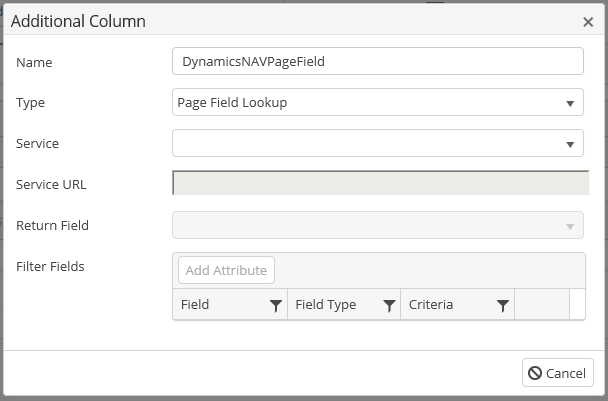Click the Service URL text box
Image resolution: width=608 pixels, height=401 pixels.
coord(380,183)
